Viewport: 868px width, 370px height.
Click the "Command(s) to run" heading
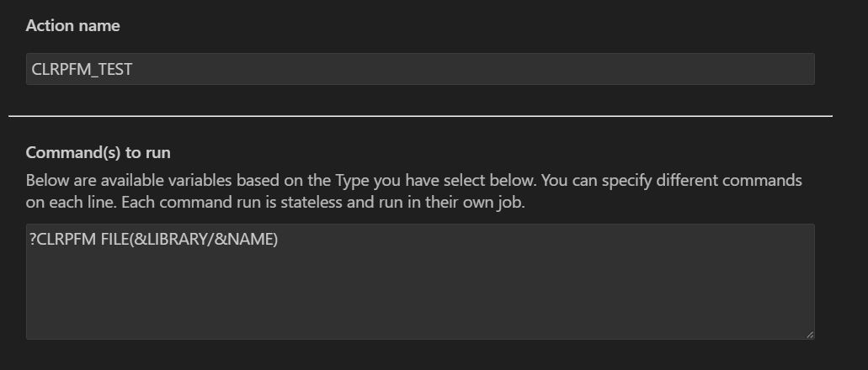coord(98,152)
